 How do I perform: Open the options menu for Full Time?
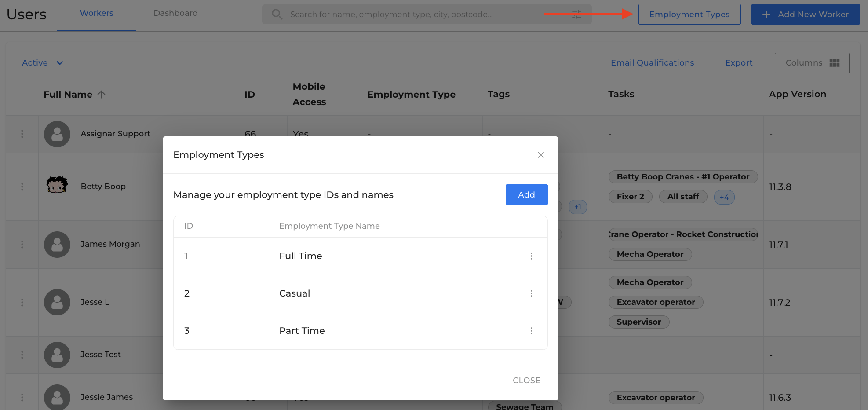coord(532,256)
